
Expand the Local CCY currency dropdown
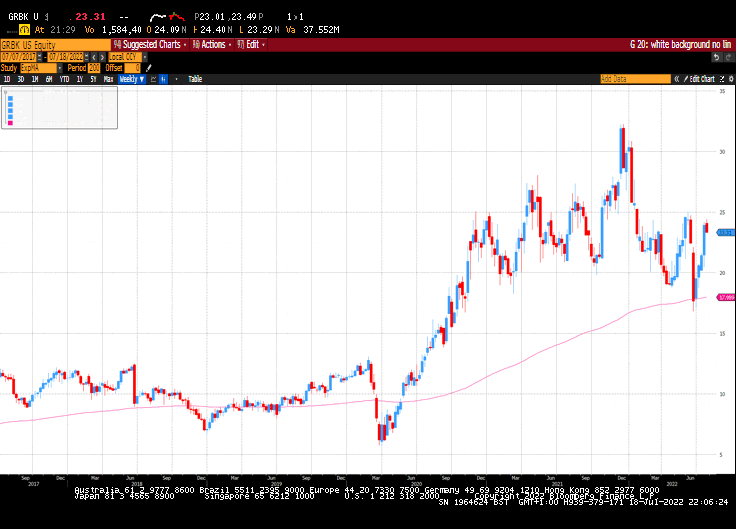click(145, 57)
